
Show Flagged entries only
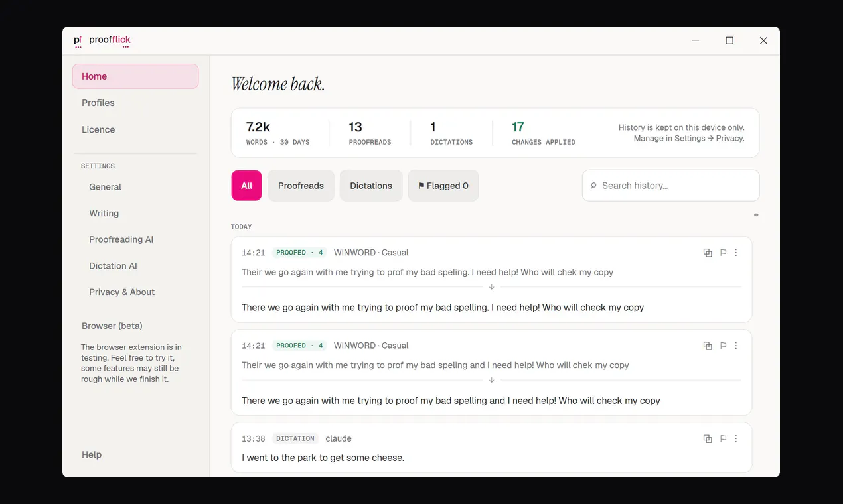tap(443, 186)
